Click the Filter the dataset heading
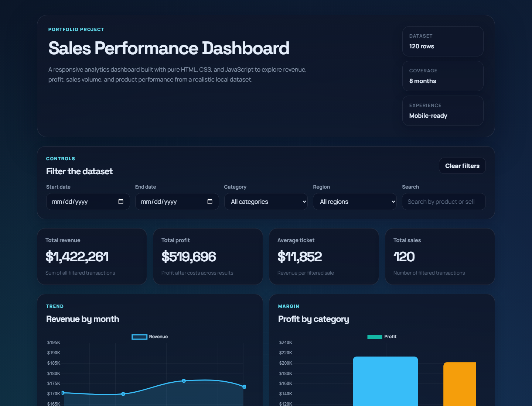Viewport: 532px width, 406px height. pyautogui.click(x=79, y=171)
